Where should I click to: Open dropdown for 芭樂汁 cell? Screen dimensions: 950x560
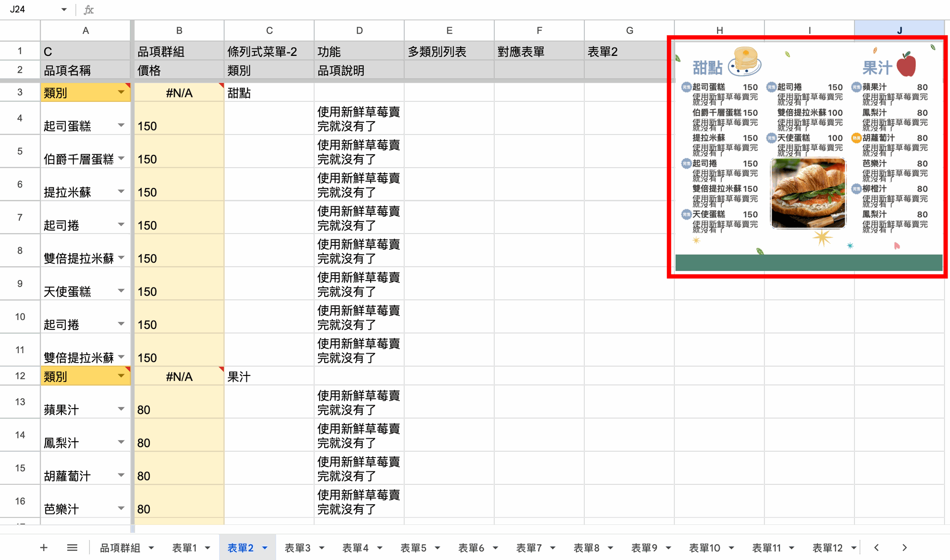121,509
